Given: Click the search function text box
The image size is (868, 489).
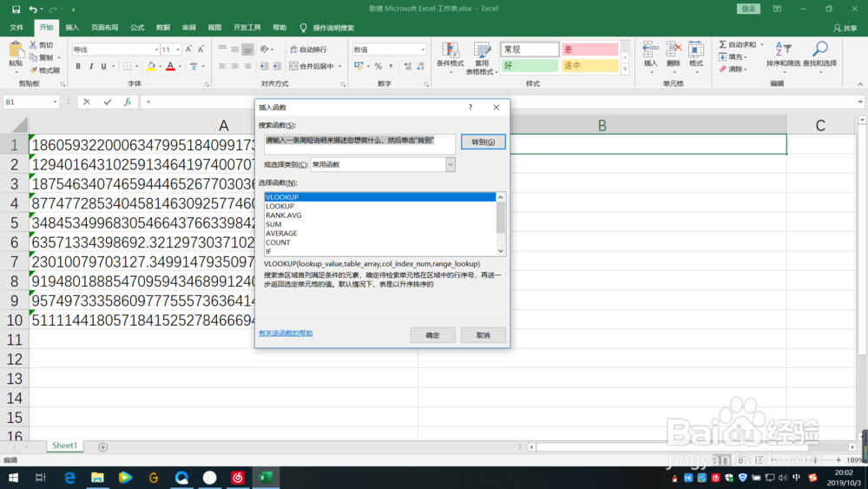Looking at the screenshot, I should [359, 144].
